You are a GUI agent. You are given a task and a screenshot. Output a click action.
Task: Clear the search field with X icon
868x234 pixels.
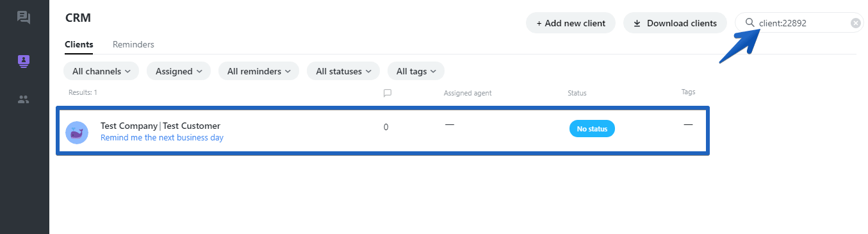[x=855, y=23]
